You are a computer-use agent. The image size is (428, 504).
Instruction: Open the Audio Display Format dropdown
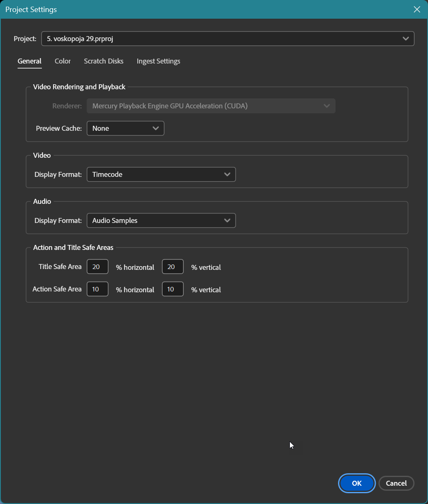[161, 220]
